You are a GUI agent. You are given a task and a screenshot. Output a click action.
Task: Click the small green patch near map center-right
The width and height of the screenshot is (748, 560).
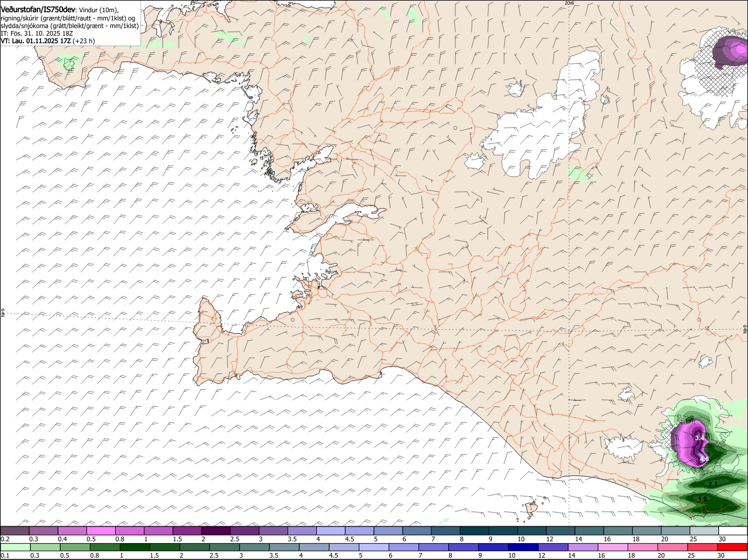pyautogui.click(x=577, y=174)
